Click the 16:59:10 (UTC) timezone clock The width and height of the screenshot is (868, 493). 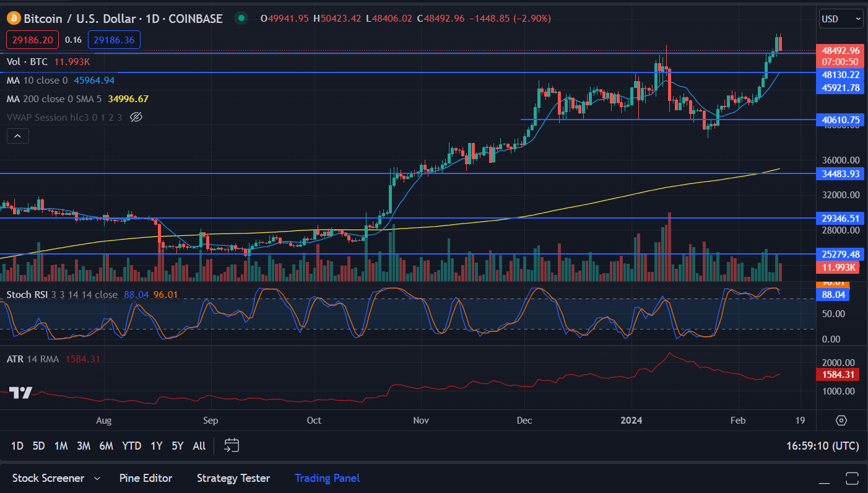click(823, 445)
